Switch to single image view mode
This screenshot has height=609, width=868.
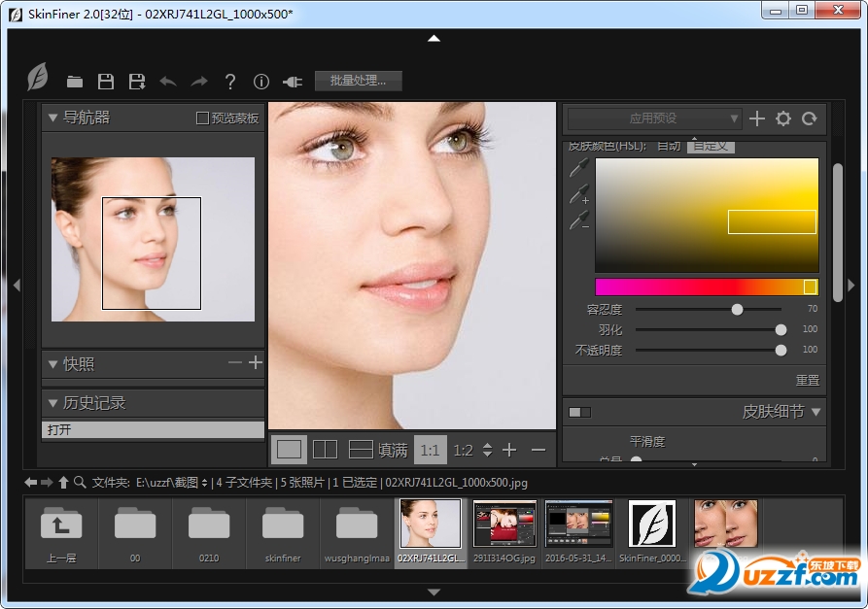[x=289, y=450]
